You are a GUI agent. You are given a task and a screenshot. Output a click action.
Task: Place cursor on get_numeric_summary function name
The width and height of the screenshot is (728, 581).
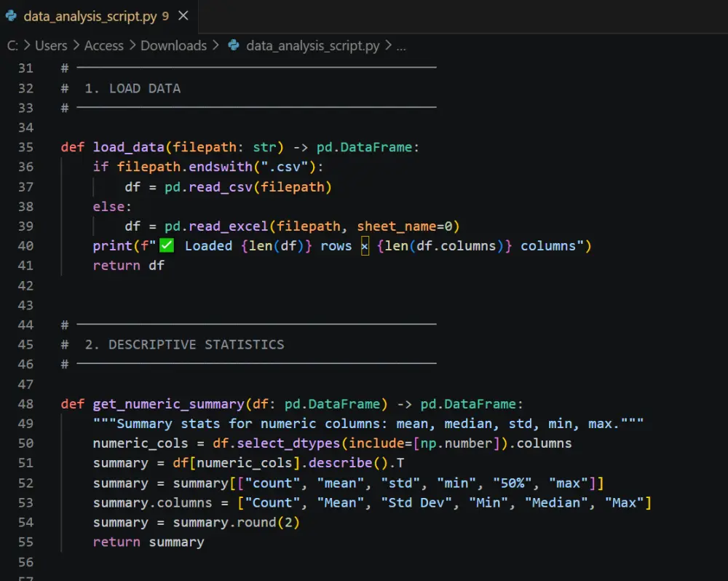point(169,404)
